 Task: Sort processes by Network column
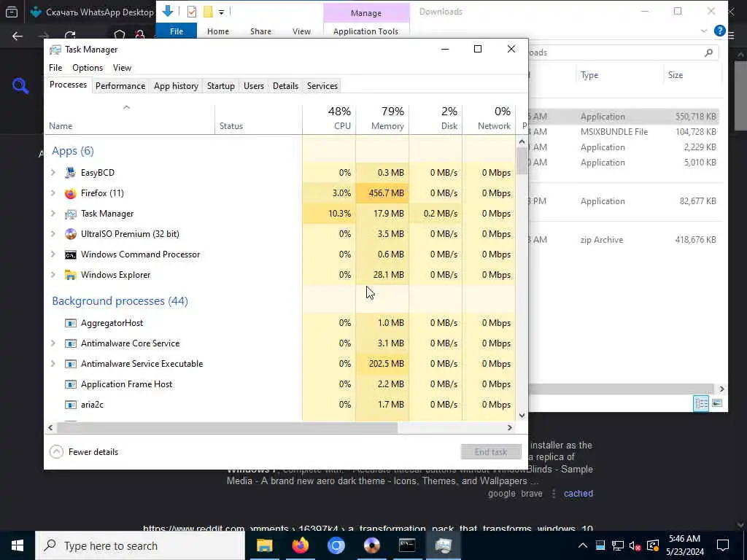(489, 119)
